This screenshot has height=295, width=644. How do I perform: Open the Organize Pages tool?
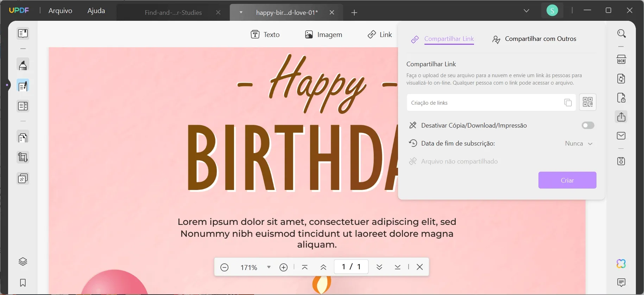23,137
